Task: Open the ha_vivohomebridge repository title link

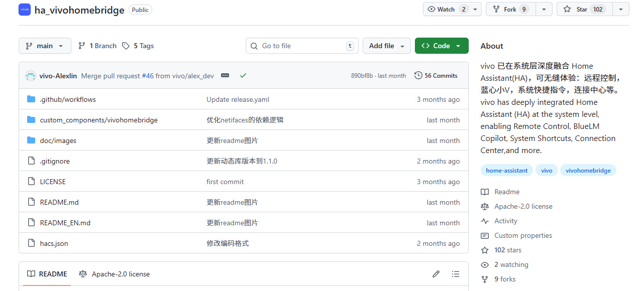Action: [x=79, y=10]
